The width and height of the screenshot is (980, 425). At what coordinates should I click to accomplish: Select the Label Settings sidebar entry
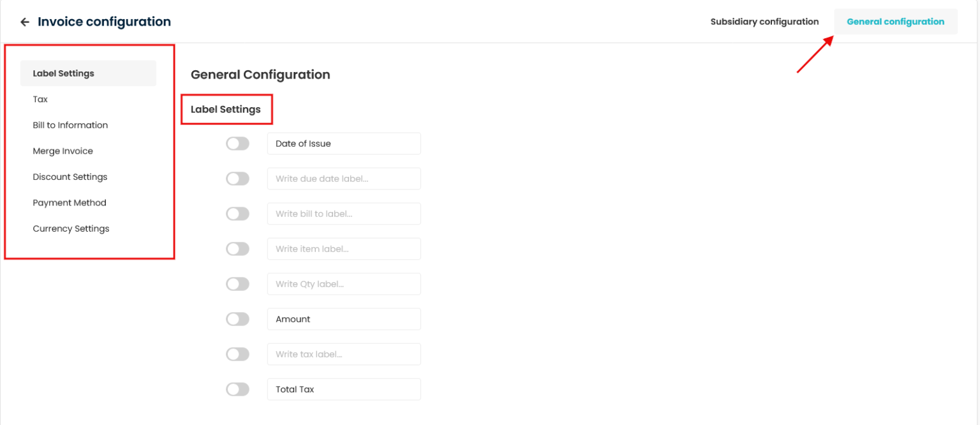[63, 73]
